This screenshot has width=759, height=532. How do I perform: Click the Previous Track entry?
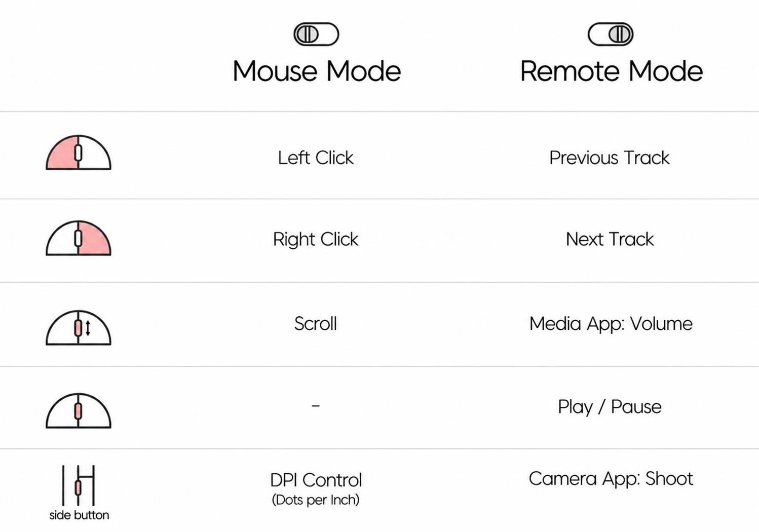610,158
